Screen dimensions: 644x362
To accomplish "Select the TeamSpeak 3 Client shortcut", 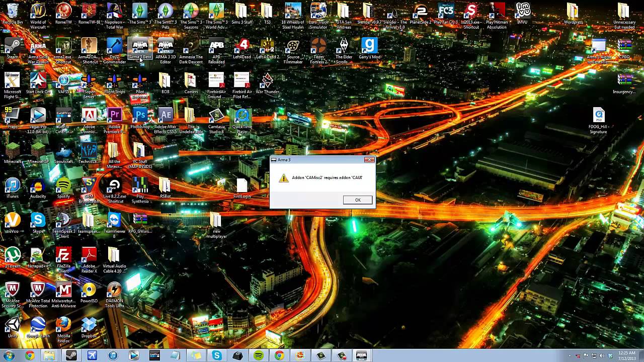I will point(63,225).
